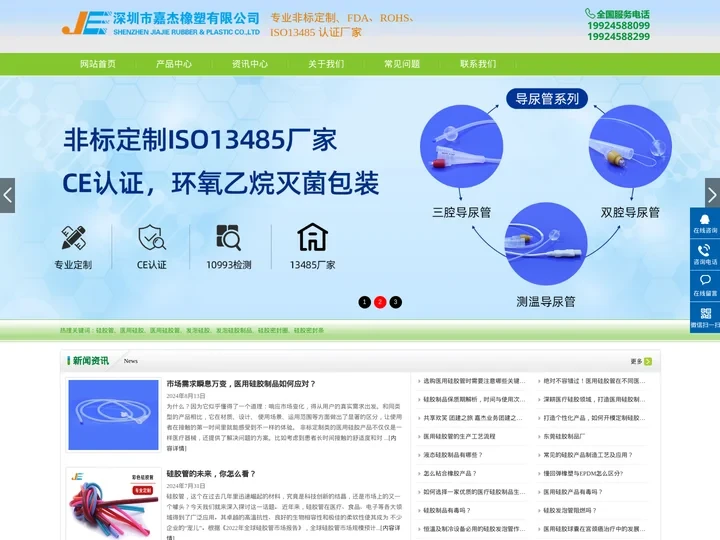Image resolution: width=720 pixels, height=540 pixels.
Task: Select banner slide dot 1
Action: pyautogui.click(x=365, y=302)
